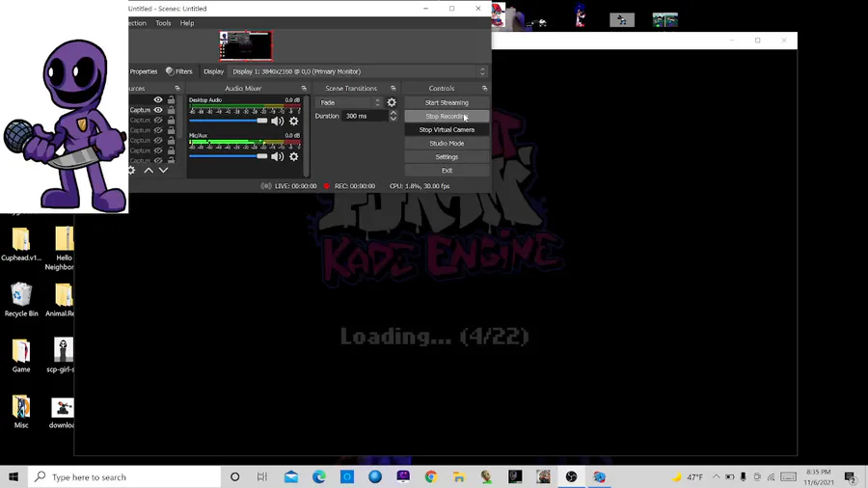
Task: Click the Audio Mixer vertical scrollbar
Action: (306, 136)
